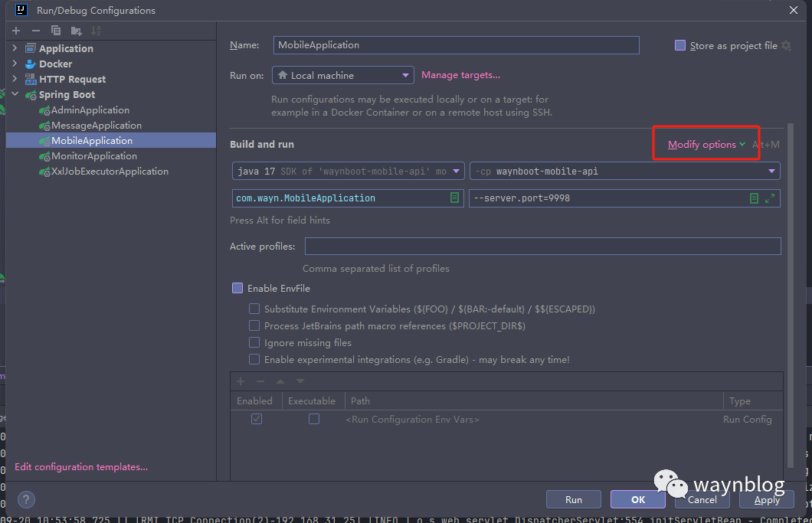Viewport: 812px width, 523px height.
Task: Click the Type column header
Action: [x=753, y=400]
